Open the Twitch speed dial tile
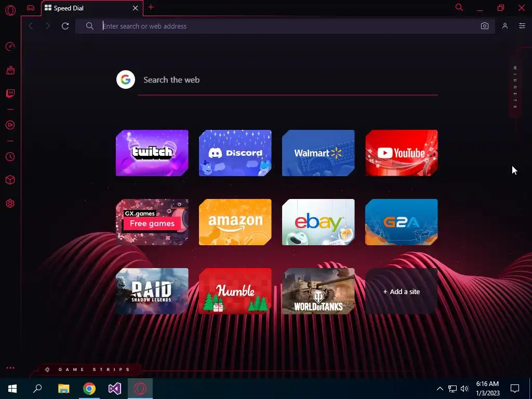 [x=152, y=153]
